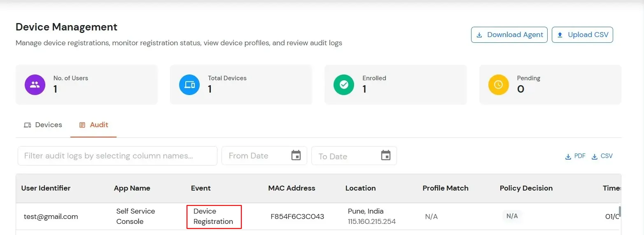
Task: Click the Location column header
Action: point(360,188)
